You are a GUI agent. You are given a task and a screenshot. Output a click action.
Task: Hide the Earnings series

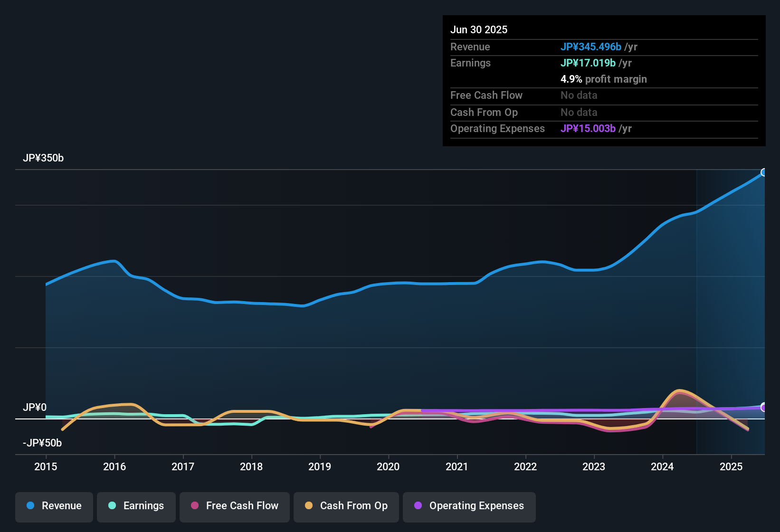click(x=136, y=506)
